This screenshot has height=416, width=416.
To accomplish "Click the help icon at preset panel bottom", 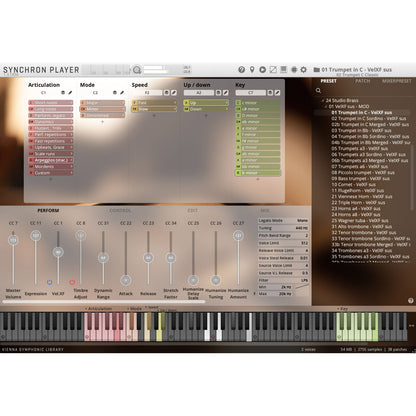I will pos(411,300).
